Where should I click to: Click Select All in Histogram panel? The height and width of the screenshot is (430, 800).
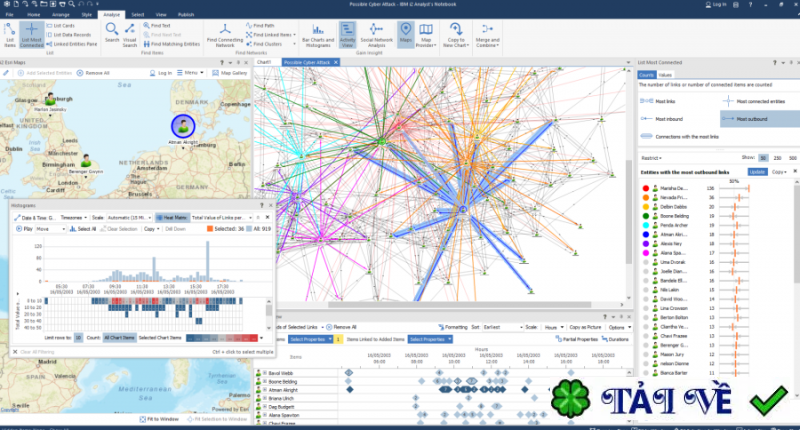(x=83, y=229)
